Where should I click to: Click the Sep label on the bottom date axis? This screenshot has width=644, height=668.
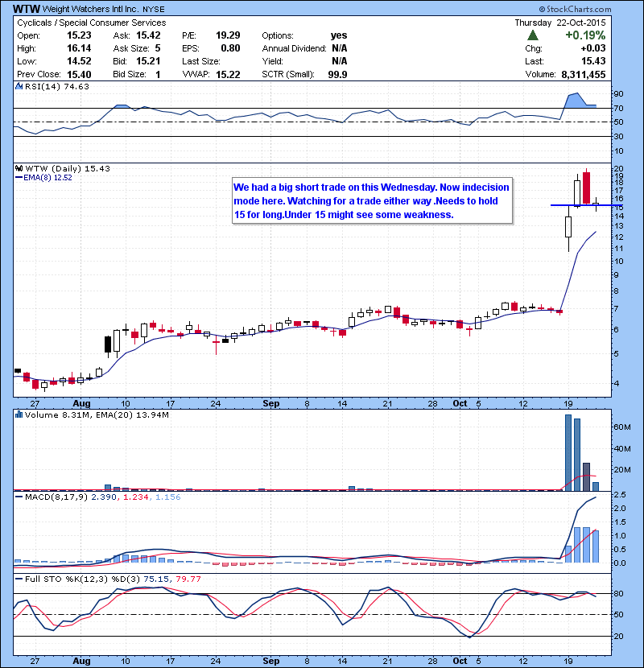(271, 661)
